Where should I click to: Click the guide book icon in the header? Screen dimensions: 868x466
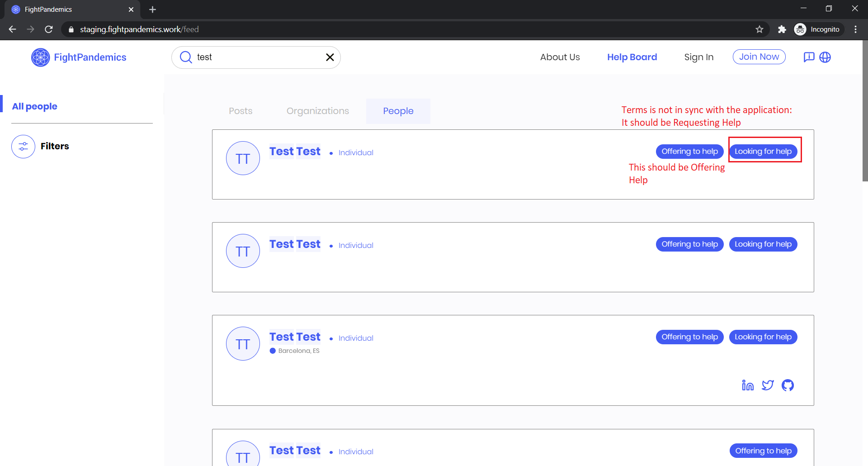click(x=809, y=57)
